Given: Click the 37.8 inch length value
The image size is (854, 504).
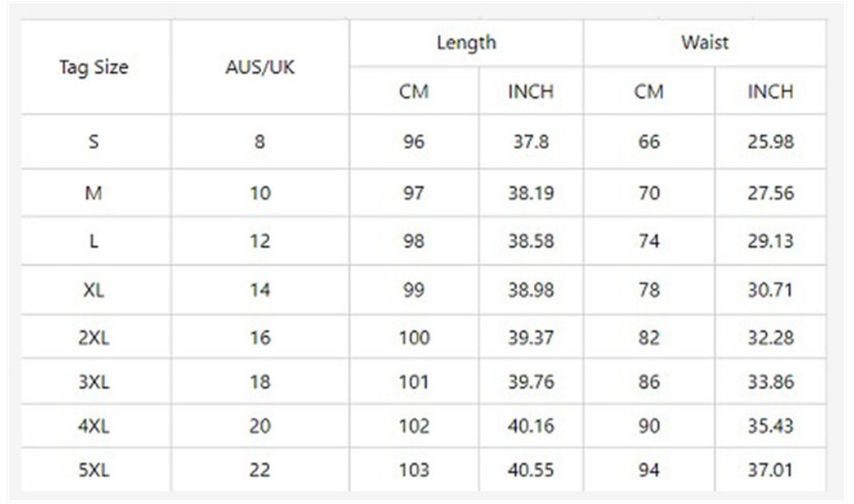Looking at the screenshot, I should [x=531, y=142].
